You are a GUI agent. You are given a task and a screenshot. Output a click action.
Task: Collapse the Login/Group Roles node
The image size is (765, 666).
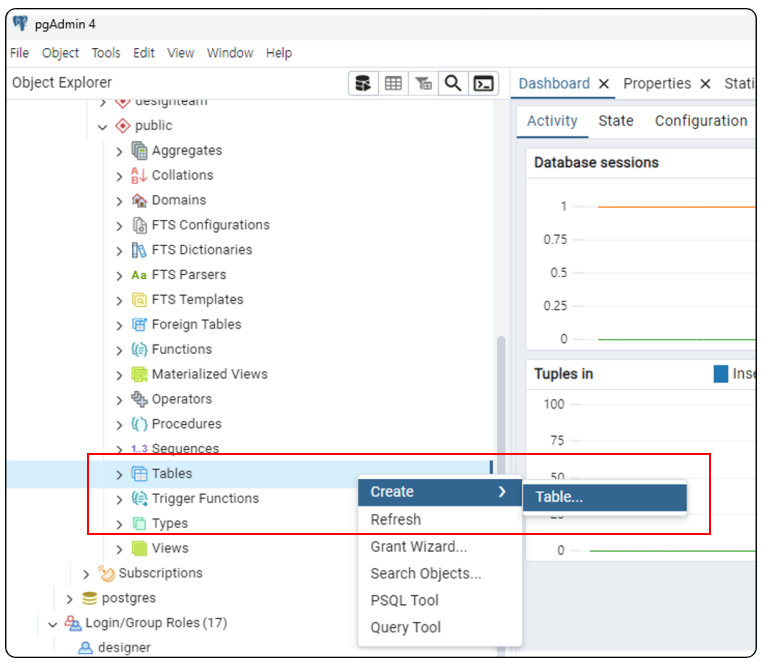click(53, 624)
